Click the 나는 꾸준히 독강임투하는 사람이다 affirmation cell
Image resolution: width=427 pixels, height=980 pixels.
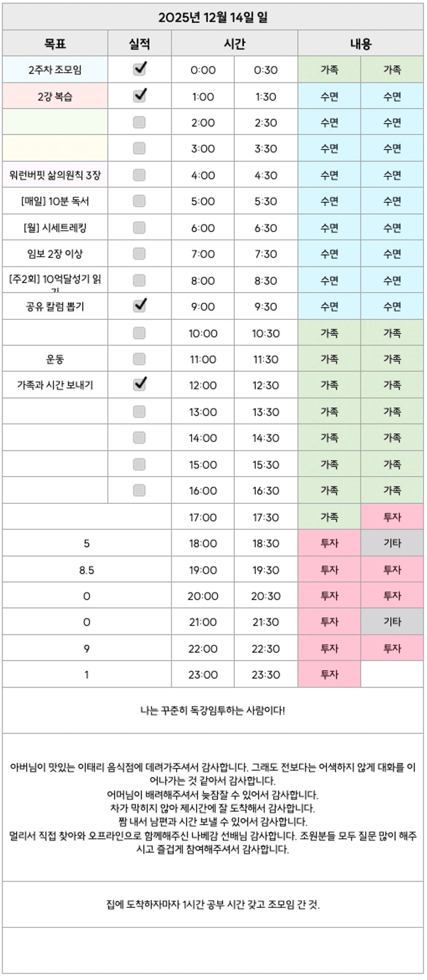tap(213, 710)
